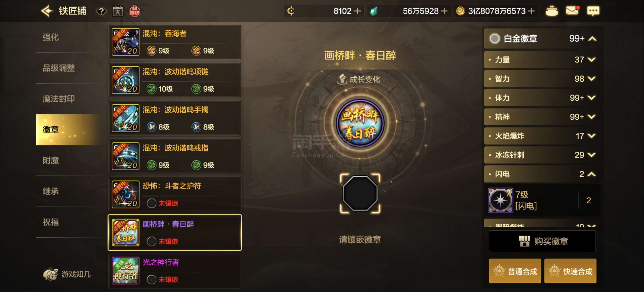Collapse the 白金徽章 category
The height and width of the screenshot is (292, 644).
592,39
